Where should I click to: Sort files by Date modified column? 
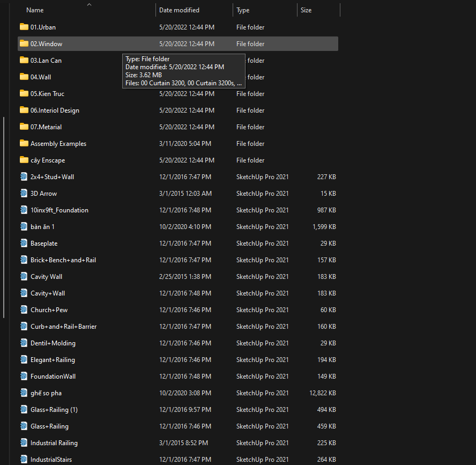179,10
